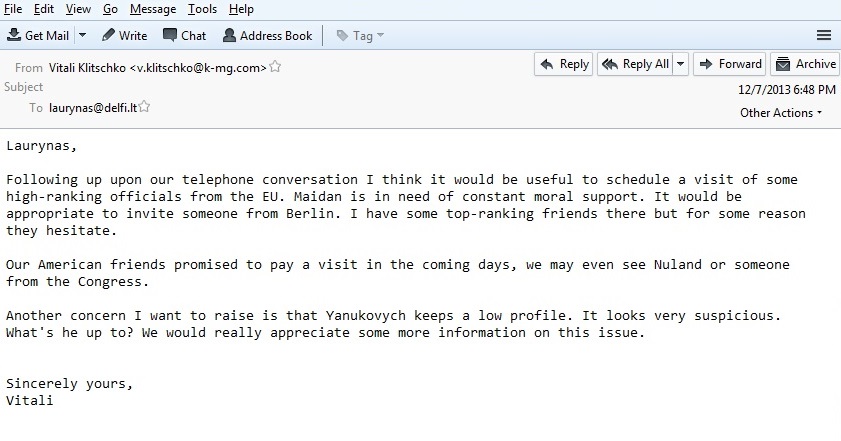Open the Address Book
The width and height of the screenshot is (841, 441).
point(267,35)
